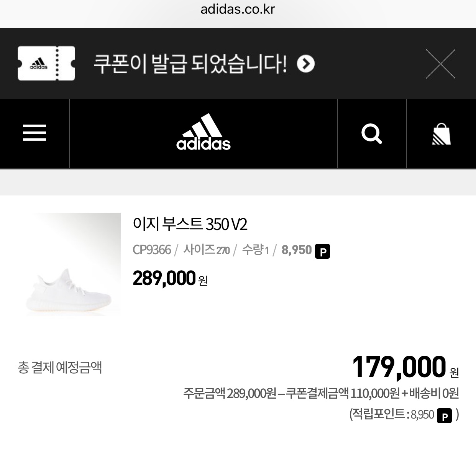
Task: Click the P badge in 적립포인트 line
Action: tap(444, 416)
